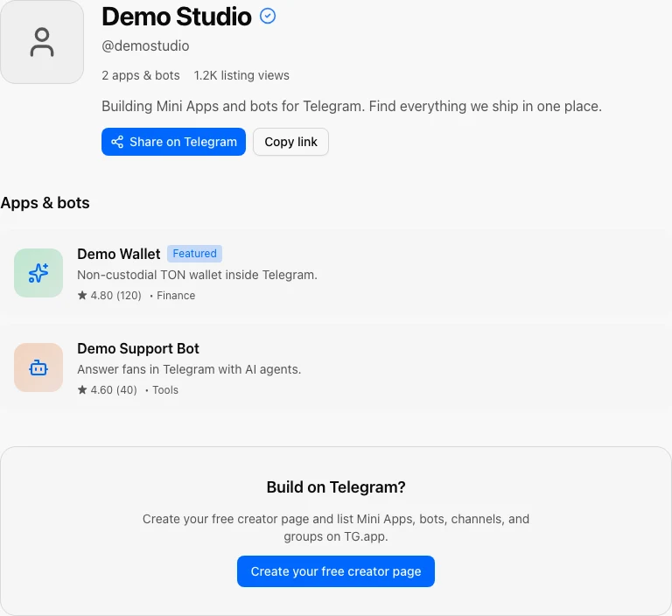This screenshot has height=616, width=672.
Task: Click the 'Building Mini Apps and bots' bio text
Action: [x=352, y=106]
